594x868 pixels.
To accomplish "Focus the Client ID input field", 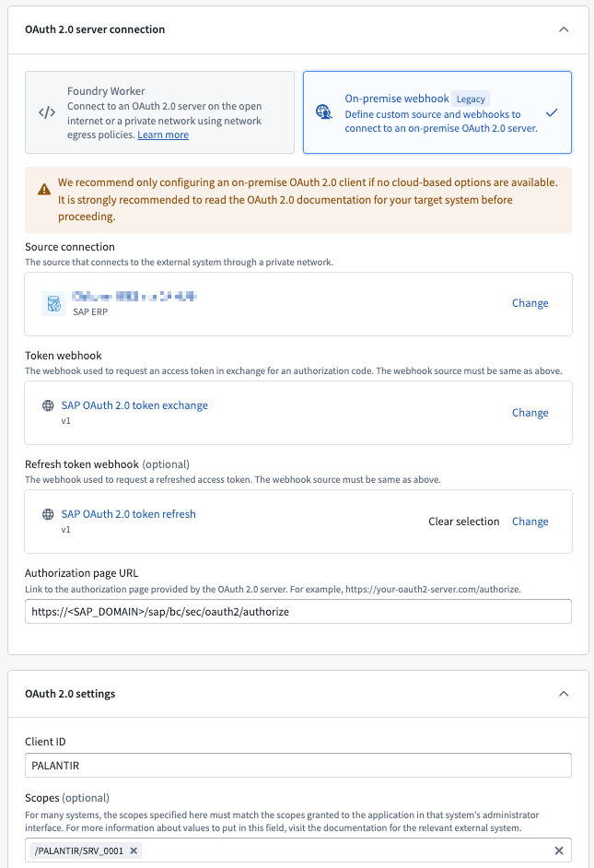I will [298, 766].
